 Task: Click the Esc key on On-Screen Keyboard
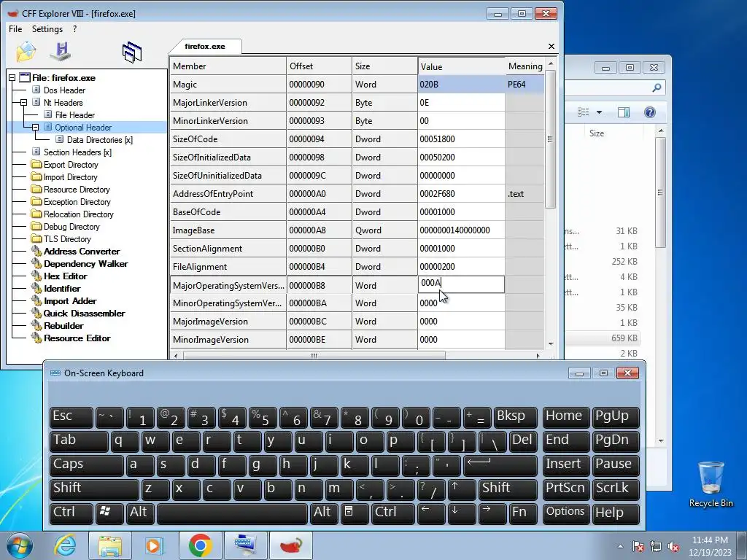click(x=71, y=417)
